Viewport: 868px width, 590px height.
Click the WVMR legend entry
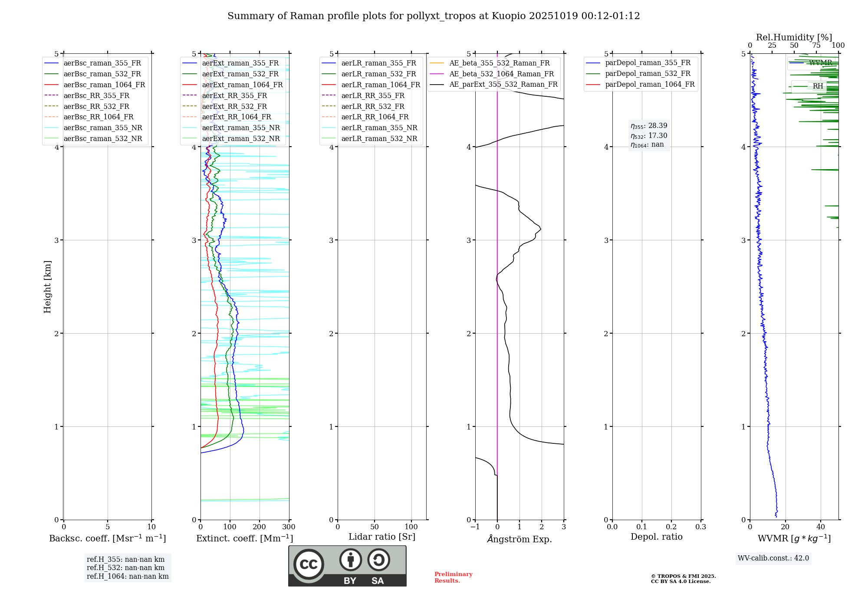click(820, 63)
